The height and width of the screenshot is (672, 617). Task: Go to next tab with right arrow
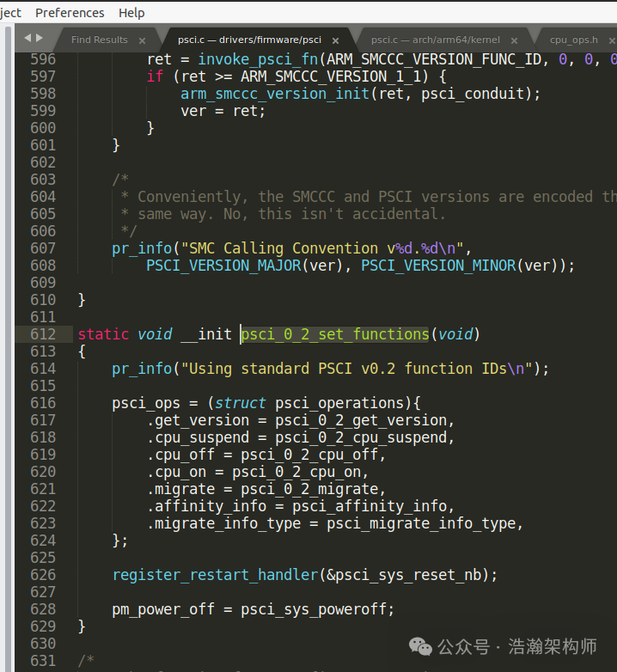40,38
